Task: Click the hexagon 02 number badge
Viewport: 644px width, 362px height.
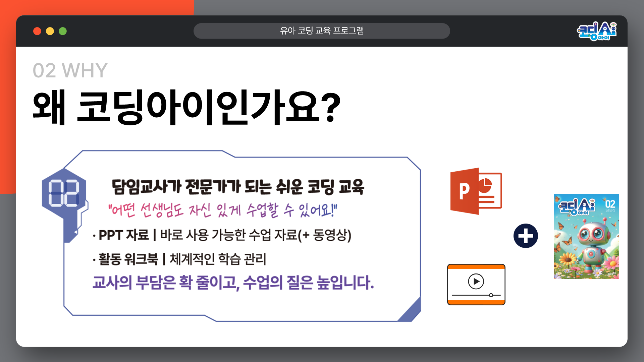Action: pyautogui.click(x=64, y=193)
